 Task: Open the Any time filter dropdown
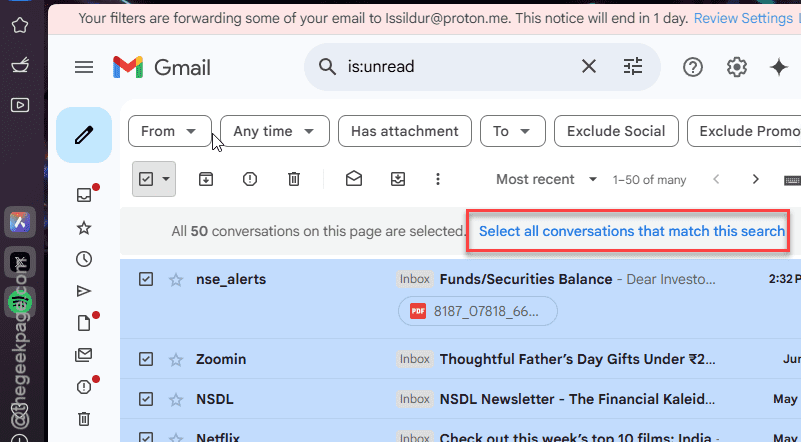(x=275, y=131)
